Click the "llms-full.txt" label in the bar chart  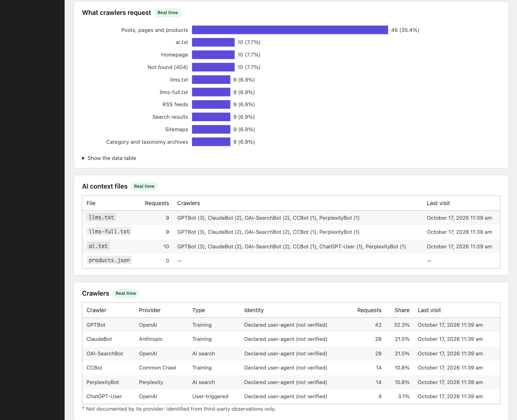point(174,92)
